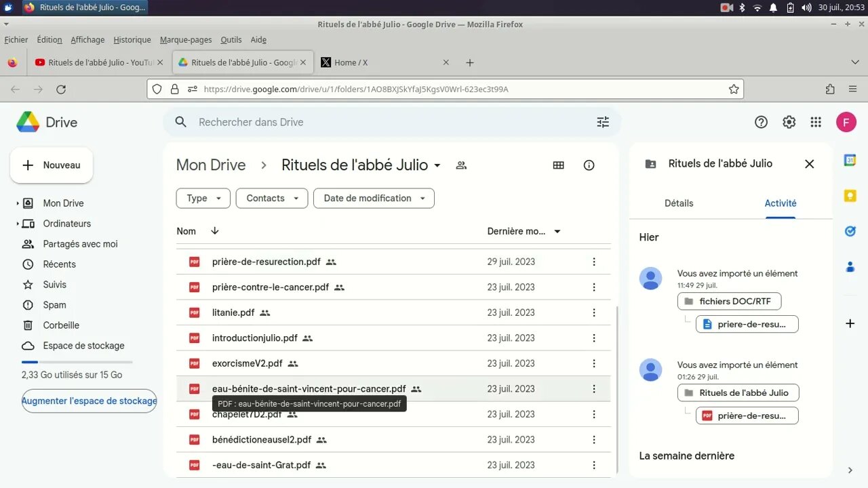Click the Bluetooth icon in top panel
This screenshot has width=868, height=488.
click(x=742, y=7)
